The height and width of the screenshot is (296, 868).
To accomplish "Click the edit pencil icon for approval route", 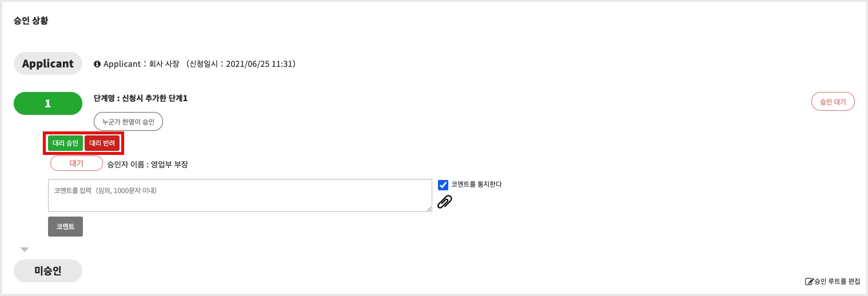I will coord(809,281).
